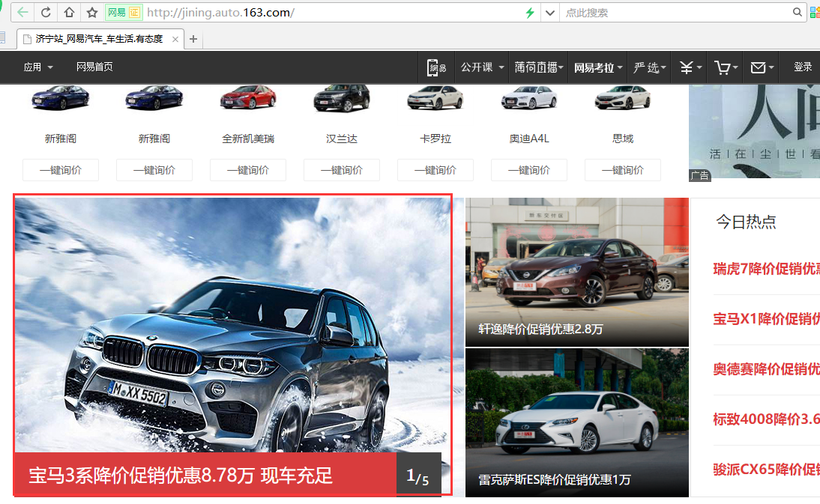Expand the 公开课 menu
Viewport: 820px width, 504px height.
coord(482,67)
